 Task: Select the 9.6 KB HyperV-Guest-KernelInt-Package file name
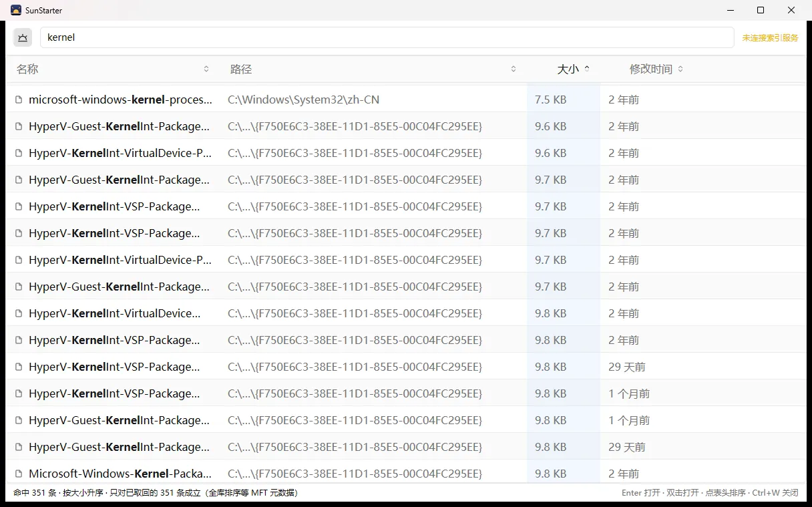119,126
